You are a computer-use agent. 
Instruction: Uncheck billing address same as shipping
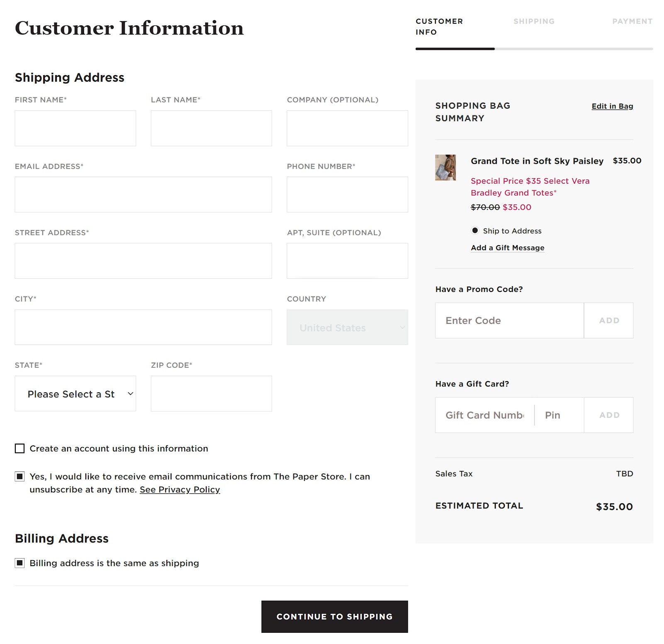19,563
